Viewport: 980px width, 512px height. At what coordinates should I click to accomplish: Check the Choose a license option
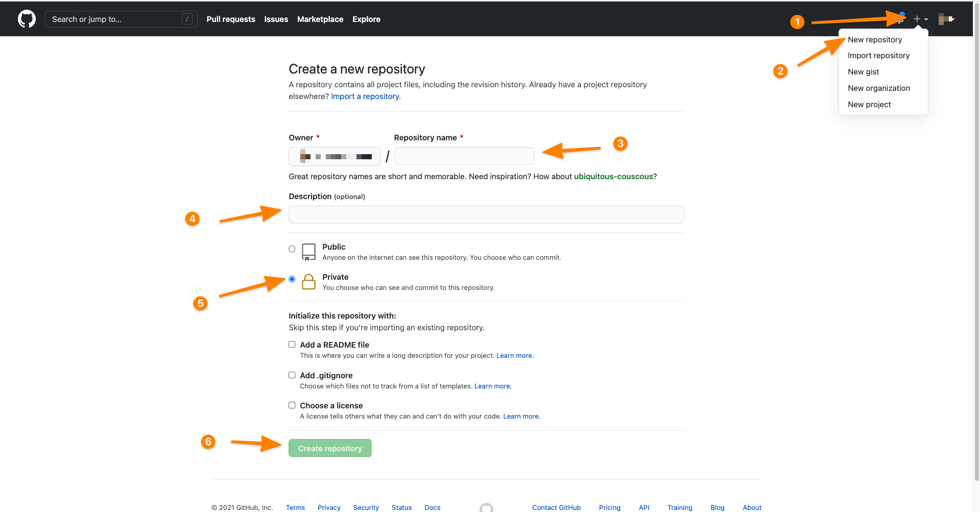point(292,405)
